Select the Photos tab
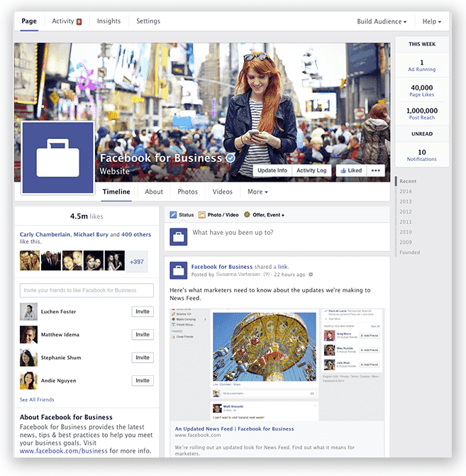 point(188,192)
